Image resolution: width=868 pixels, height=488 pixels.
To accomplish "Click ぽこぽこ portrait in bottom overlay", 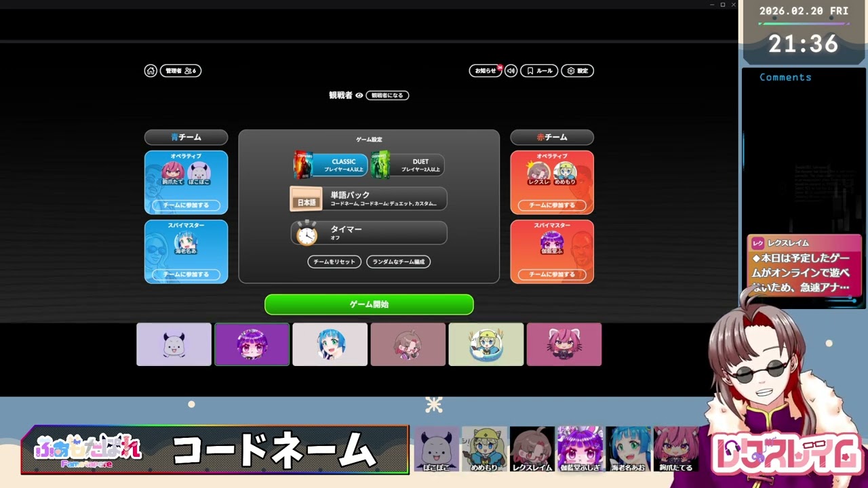I will (437, 449).
